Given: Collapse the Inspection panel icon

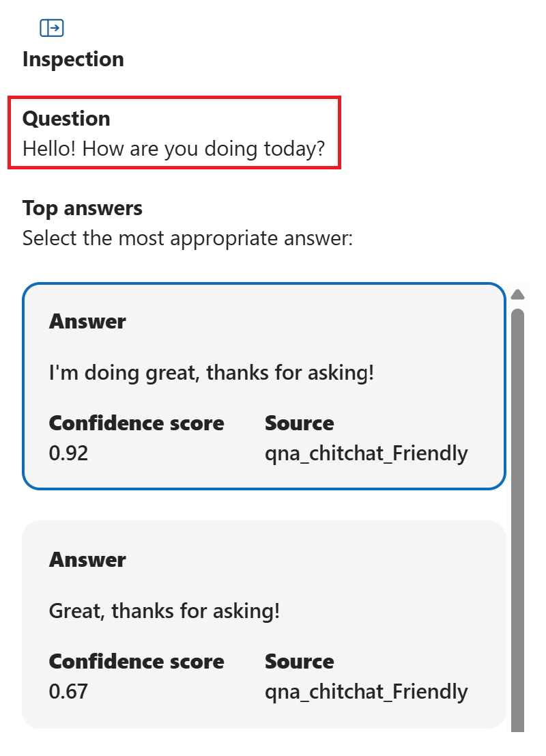Looking at the screenshot, I should pyautogui.click(x=52, y=28).
